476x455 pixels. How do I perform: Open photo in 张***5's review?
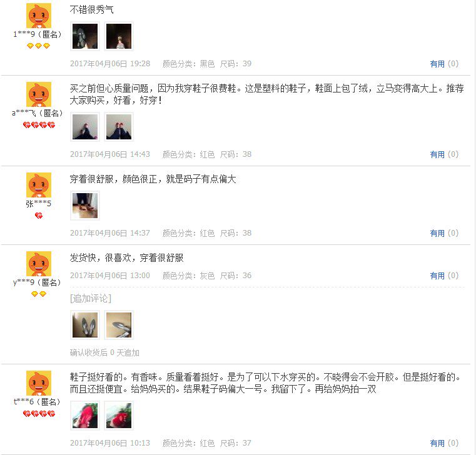[85, 206]
